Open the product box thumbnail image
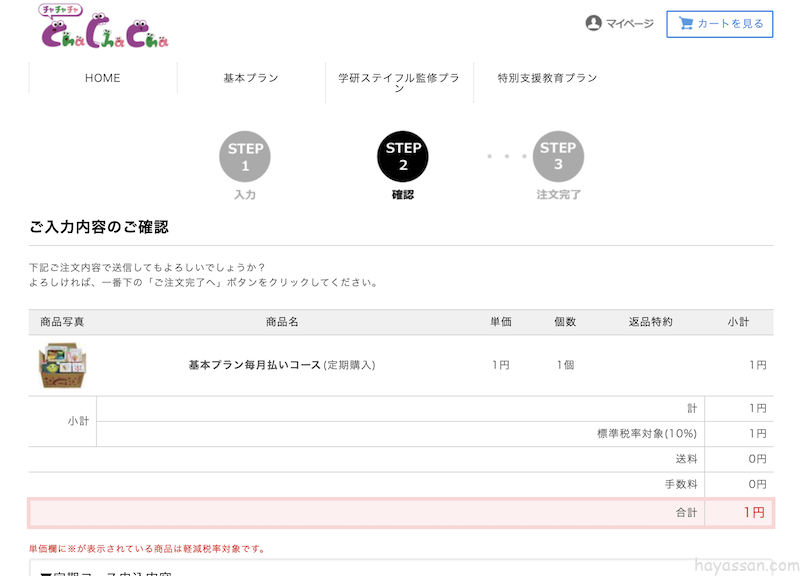 click(61, 365)
